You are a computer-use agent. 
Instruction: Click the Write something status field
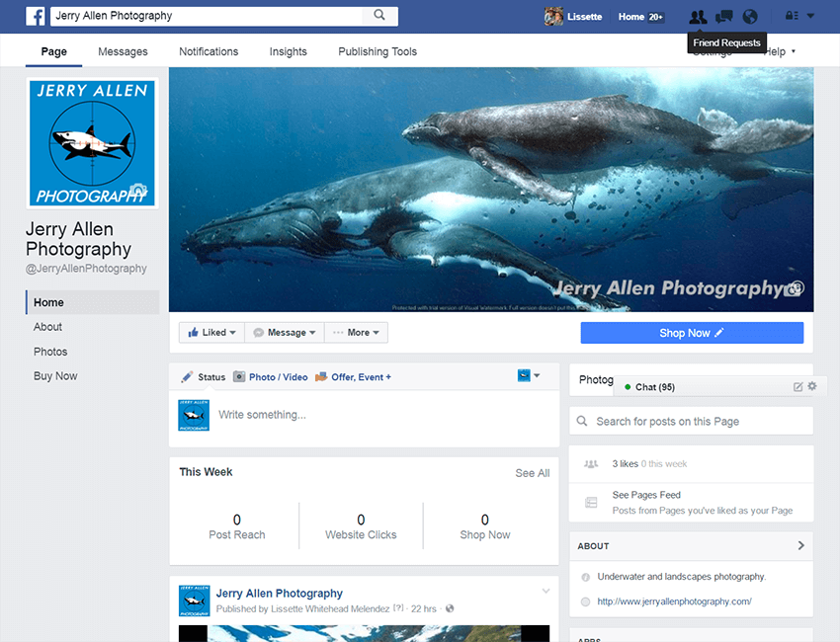pyautogui.click(x=380, y=415)
